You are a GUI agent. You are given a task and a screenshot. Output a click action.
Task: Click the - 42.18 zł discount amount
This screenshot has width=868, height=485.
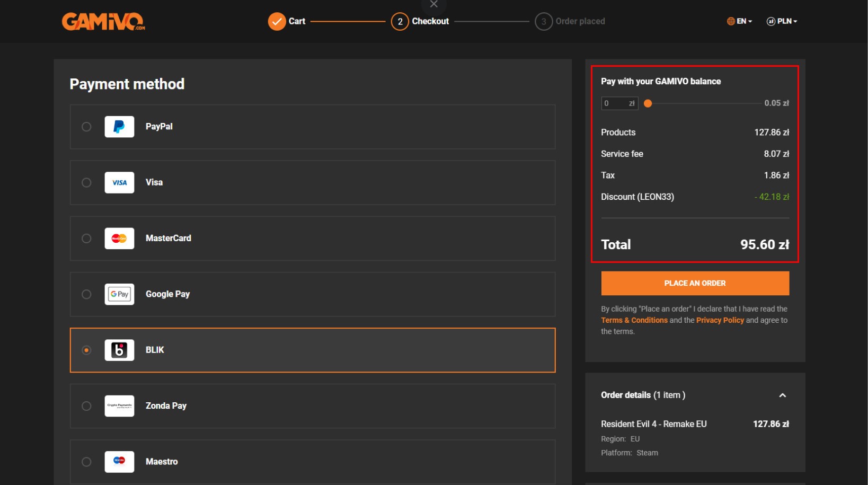pos(772,197)
